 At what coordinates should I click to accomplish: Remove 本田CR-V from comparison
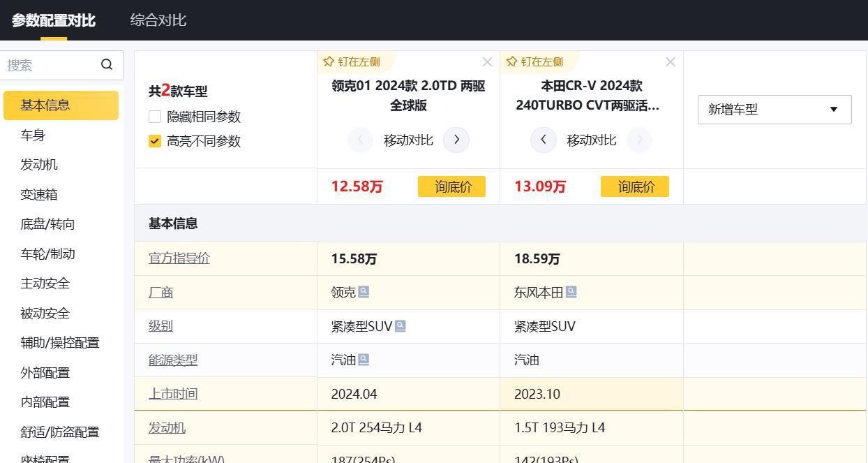[671, 61]
